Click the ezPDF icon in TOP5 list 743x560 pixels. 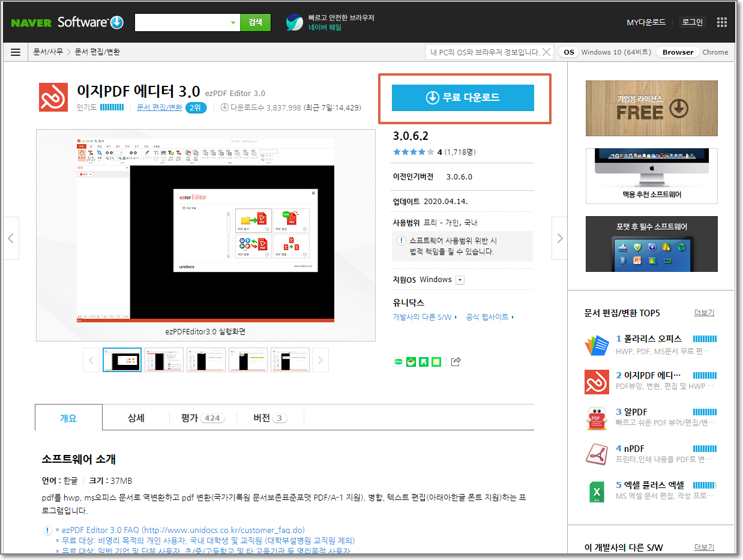(x=597, y=382)
